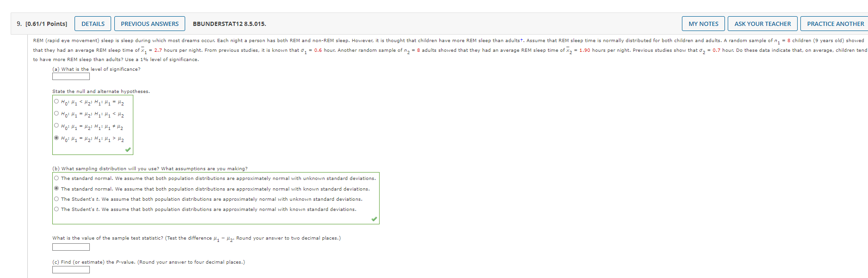This screenshot has width=868, height=278.
Task: View PREVIOUS ANSWERS for this question
Action: point(150,24)
